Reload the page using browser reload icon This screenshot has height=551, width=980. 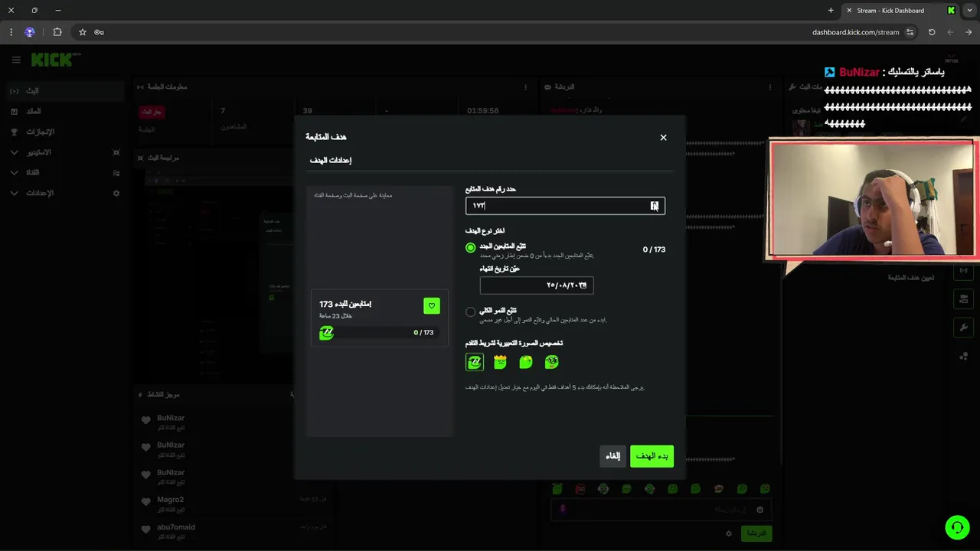point(932,32)
